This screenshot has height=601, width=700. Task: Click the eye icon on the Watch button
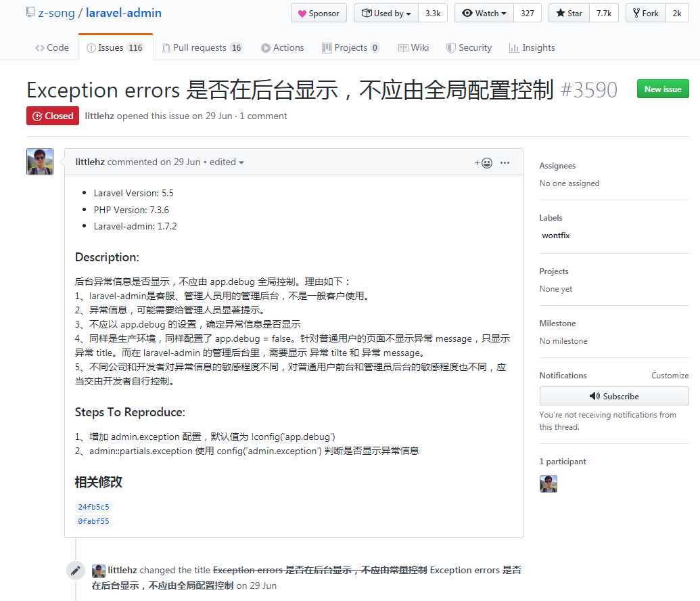[x=467, y=13]
